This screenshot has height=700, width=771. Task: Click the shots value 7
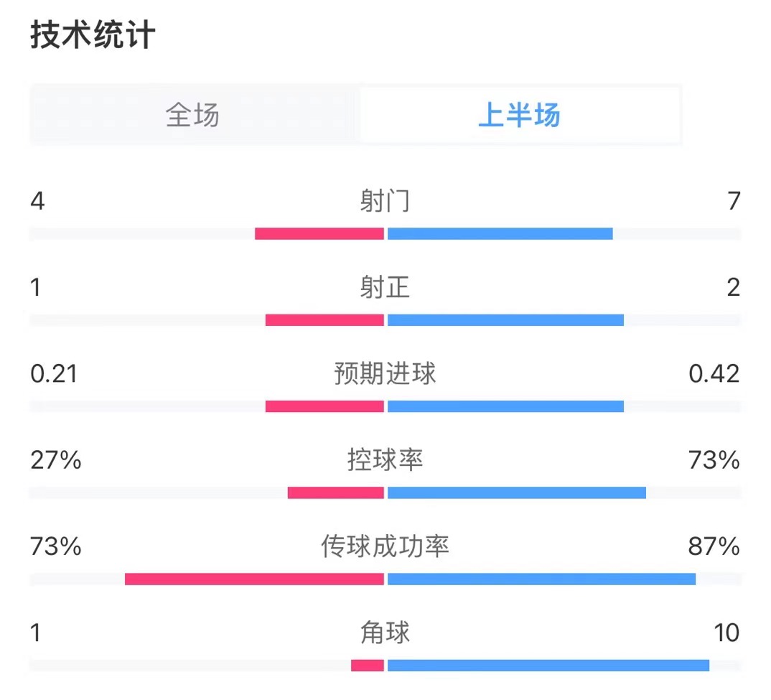coord(732,202)
